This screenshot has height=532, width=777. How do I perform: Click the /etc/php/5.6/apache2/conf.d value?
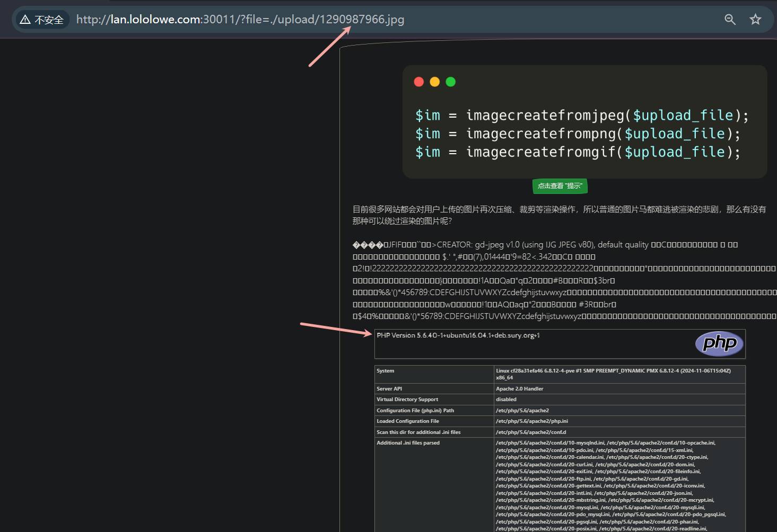point(531,432)
